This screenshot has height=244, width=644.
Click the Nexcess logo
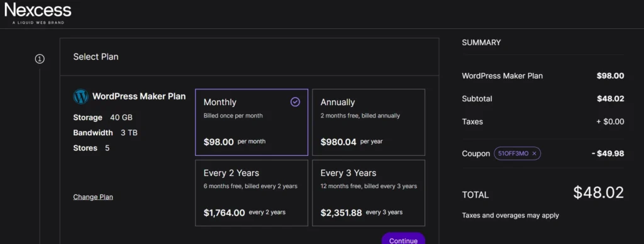pos(38,13)
